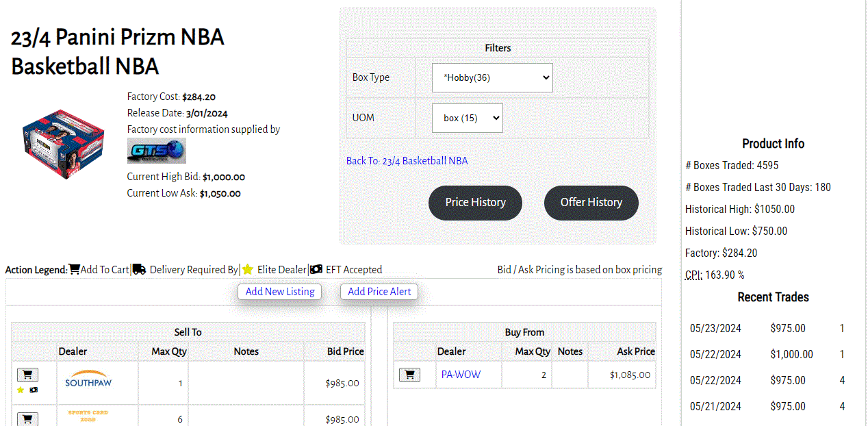Click the yellow Elite Dealer star under Southpaw's cart
This screenshot has height=426, width=868.
[x=21, y=390]
